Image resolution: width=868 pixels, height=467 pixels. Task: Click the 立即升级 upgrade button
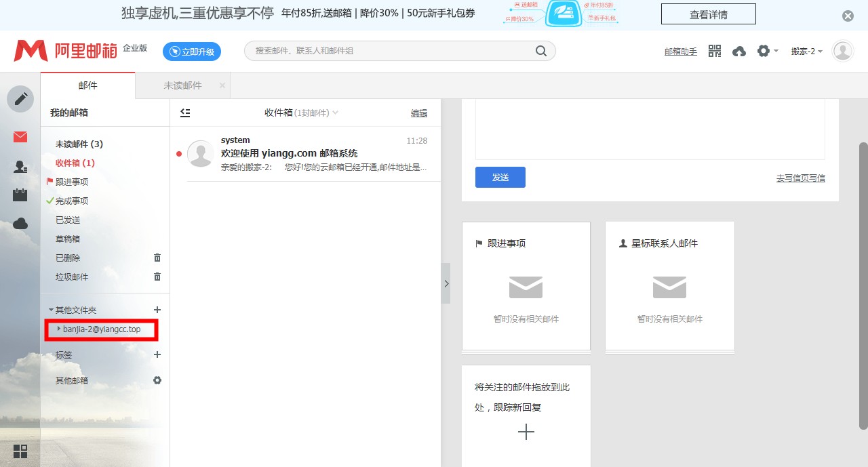(192, 52)
